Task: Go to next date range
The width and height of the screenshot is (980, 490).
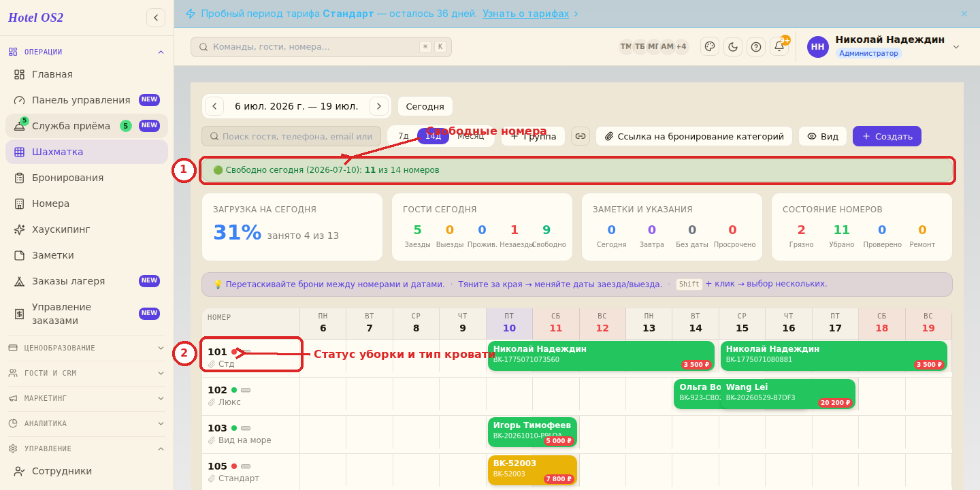Action: (379, 106)
